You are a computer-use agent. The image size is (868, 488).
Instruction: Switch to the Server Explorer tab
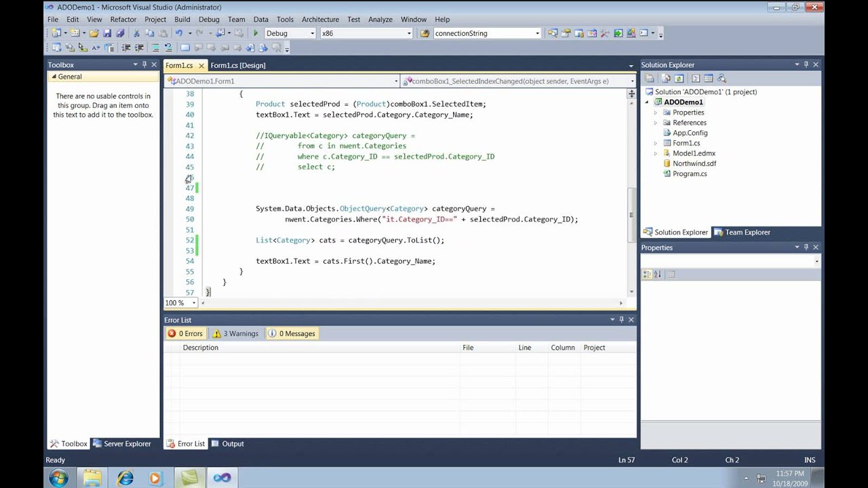[122, 444]
